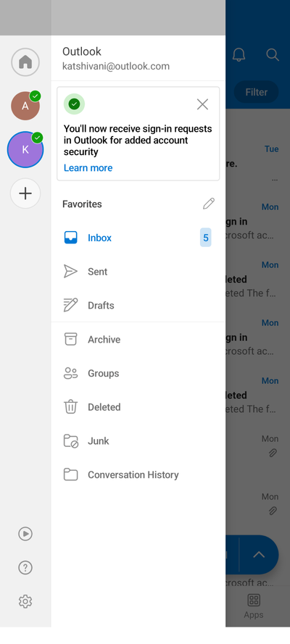Screen dimensions: 290x644
Task: Click the green shield checkmark icon
Action: [75, 104]
